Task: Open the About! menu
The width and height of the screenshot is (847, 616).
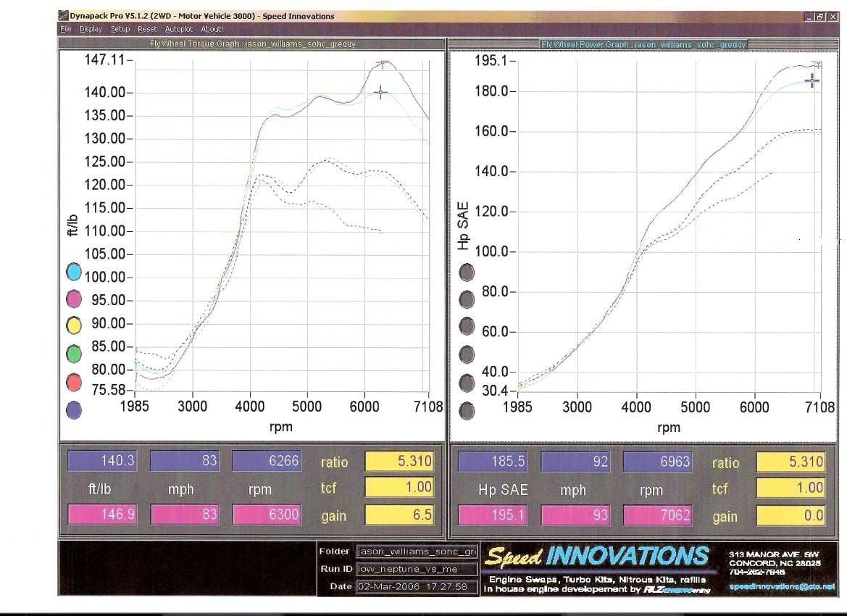Action: coord(212,29)
